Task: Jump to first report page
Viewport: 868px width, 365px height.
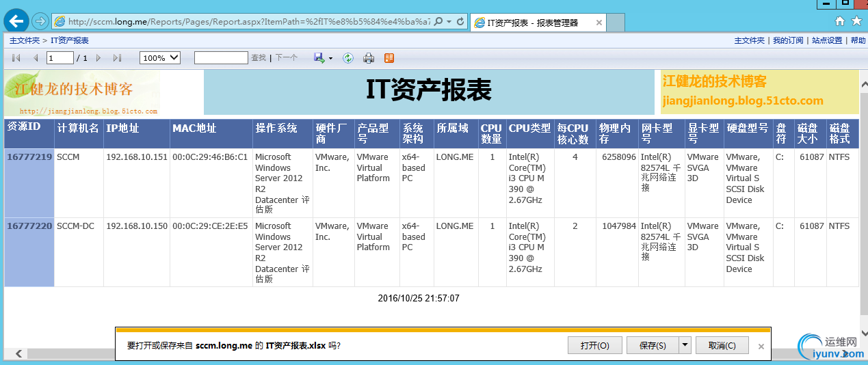Action: (x=16, y=58)
